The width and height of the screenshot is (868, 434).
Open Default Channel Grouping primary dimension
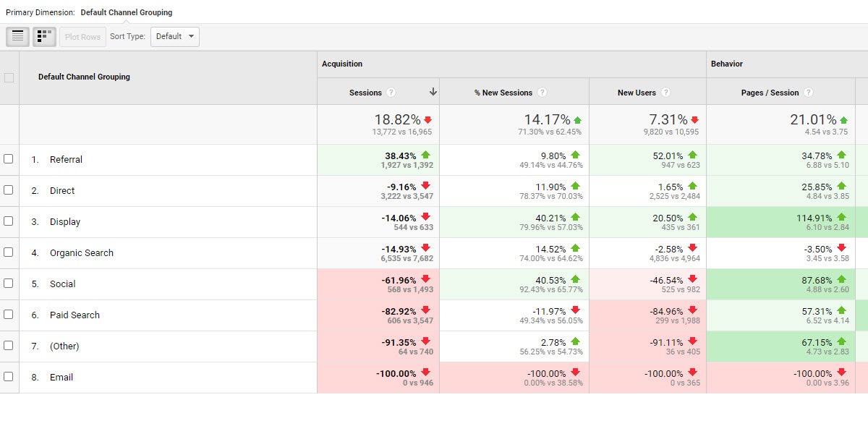(x=126, y=12)
